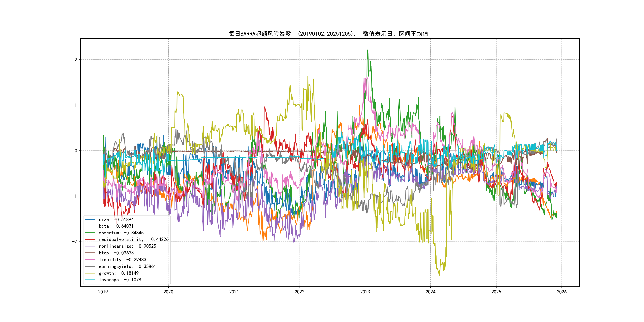Click the purple nonlinearsize legend line swatch
The width and height of the screenshot is (644, 322).
tap(90, 246)
